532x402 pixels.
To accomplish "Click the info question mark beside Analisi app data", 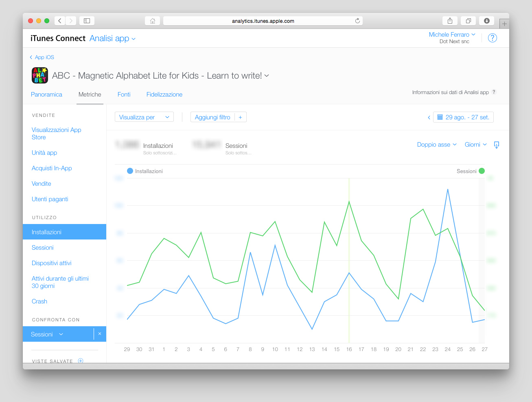I will pos(494,92).
